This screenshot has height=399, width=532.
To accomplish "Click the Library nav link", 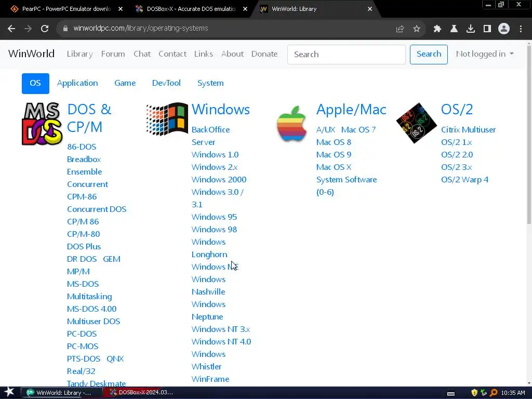I will tap(79, 54).
